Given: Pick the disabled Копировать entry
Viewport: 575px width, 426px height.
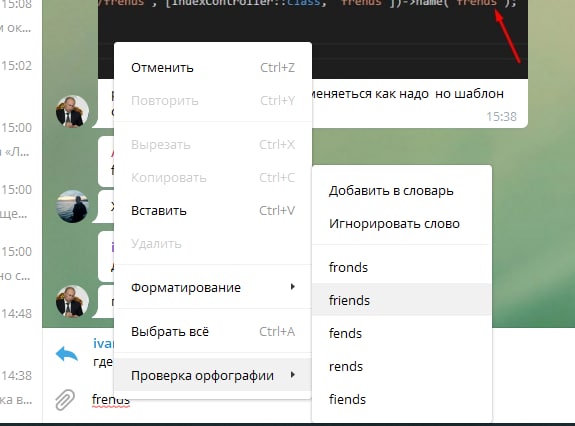Looking at the screenshot, I should click(x=213, y=178).
